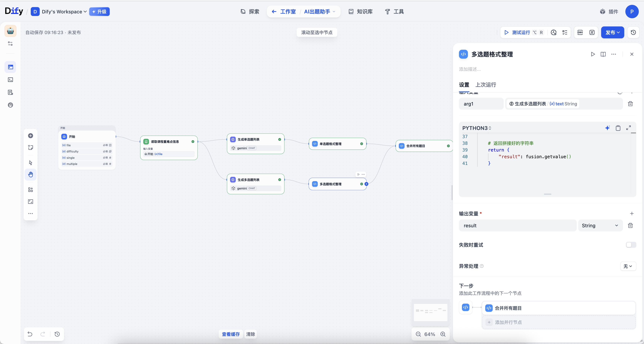Viewport: 644px width, 344px height.
Task: Delete the arg1 input variable
Action: point(630,104)
